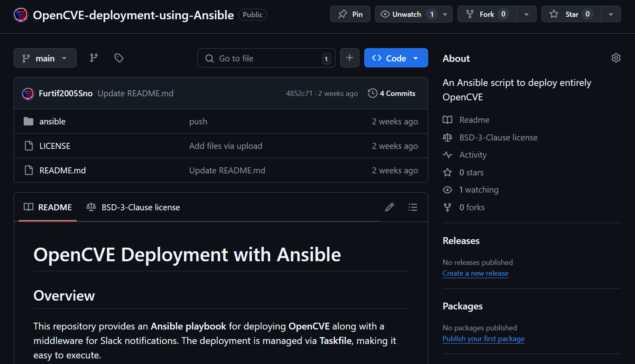Viewport: 635px width, 364px height.
Task: Click the ansible folder icon
Action: click(29, 121)
